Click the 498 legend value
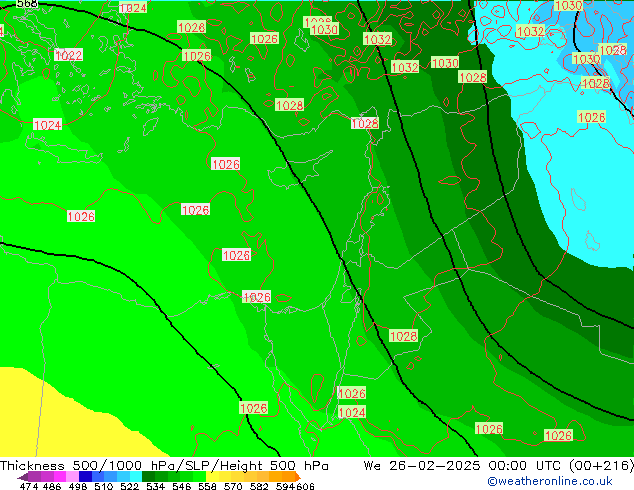Screen dimensions: 634x490 click(78, 486)
